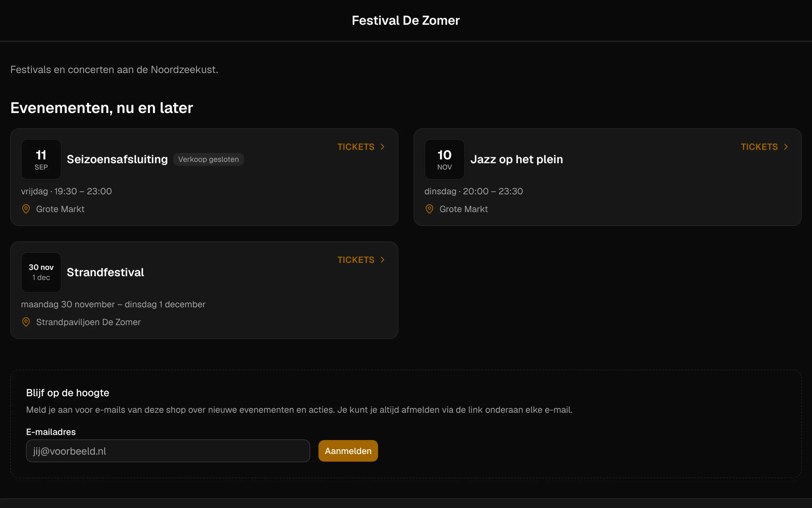Click the vrijdag · 19:30 – 23:00 time text
812x508 pixels.
(x=66, y=191)
